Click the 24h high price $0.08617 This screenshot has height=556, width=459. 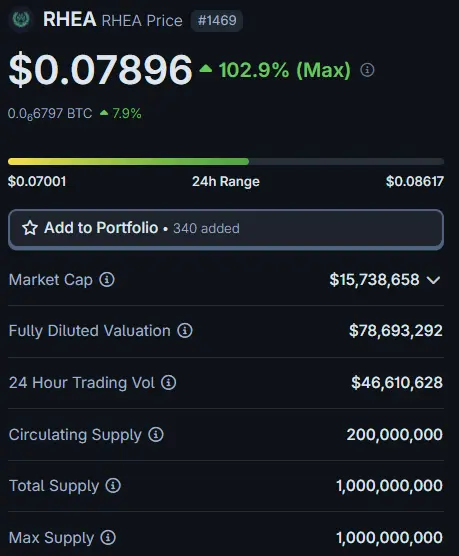point(415,182)
